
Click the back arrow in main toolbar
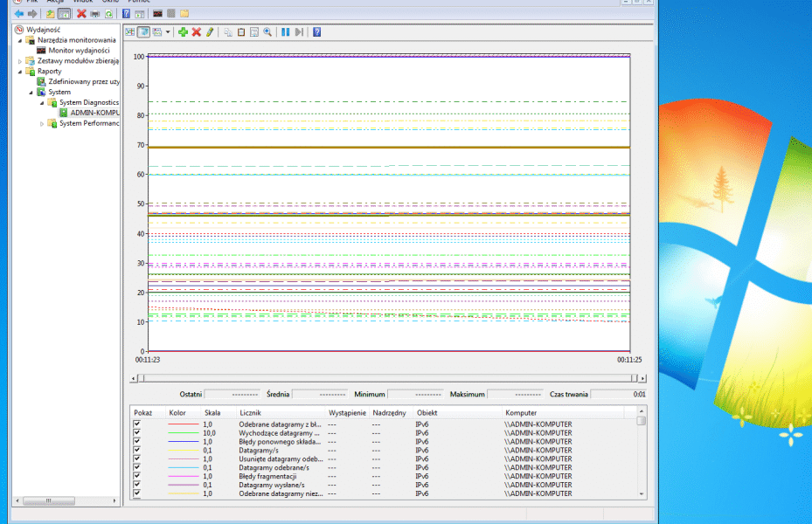[x=18, y=14]
